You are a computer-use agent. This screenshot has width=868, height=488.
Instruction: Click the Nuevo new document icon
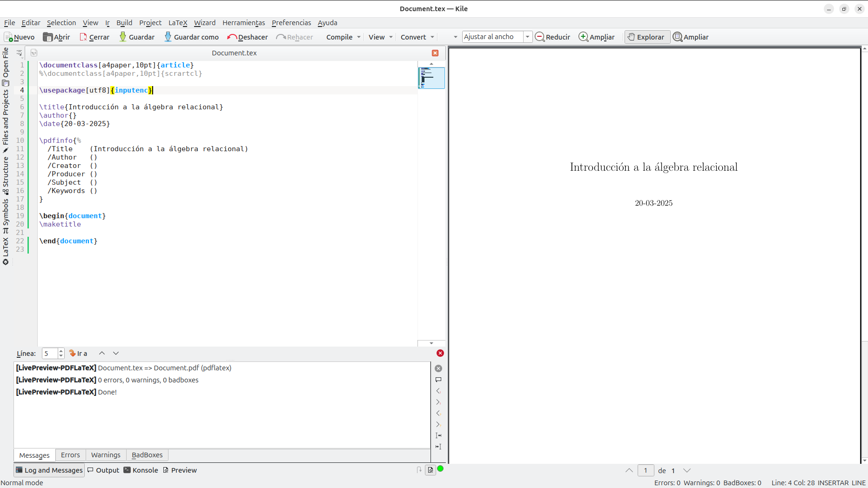pos(8,37)
